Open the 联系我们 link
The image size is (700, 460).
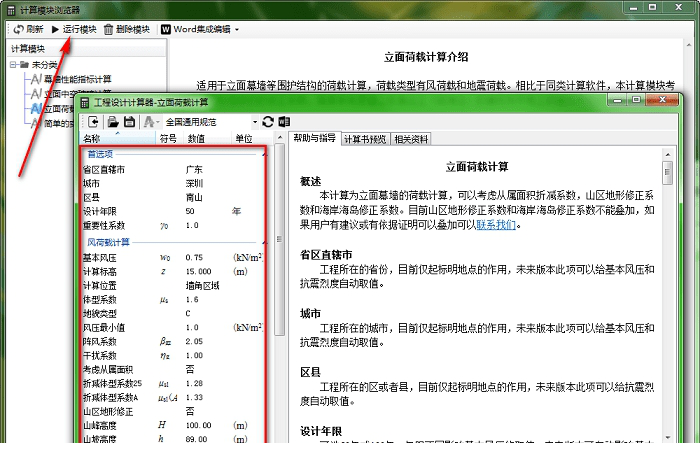click(496, 225)
